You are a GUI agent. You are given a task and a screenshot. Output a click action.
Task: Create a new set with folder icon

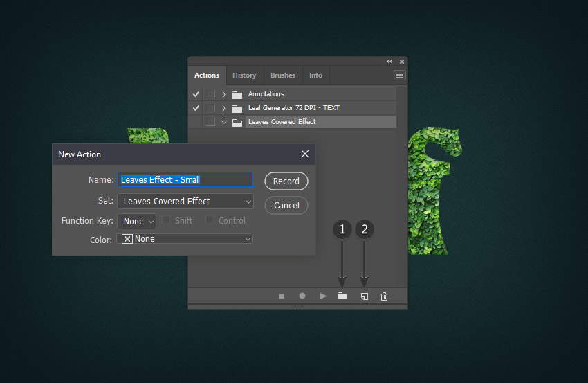[342, 296]
